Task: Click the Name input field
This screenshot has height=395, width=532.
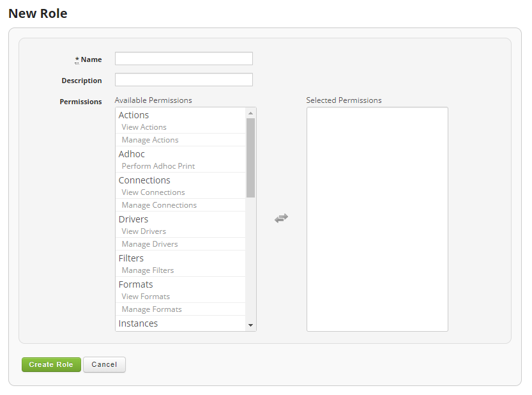Action: click(183, 59)
